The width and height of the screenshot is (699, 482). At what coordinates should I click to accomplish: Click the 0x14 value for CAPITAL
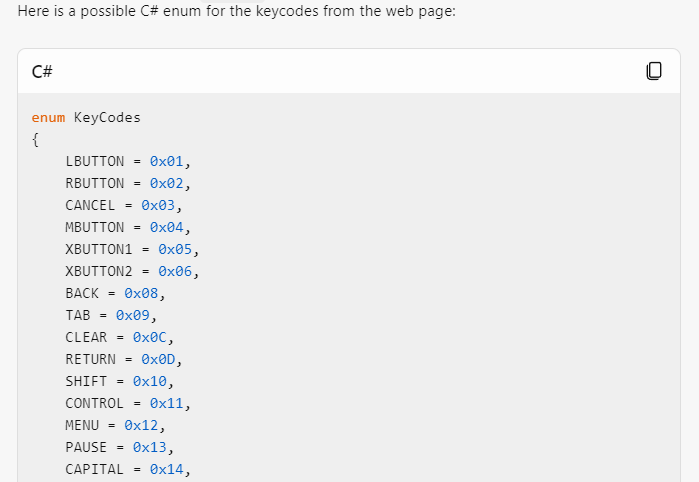coord(166,469)
